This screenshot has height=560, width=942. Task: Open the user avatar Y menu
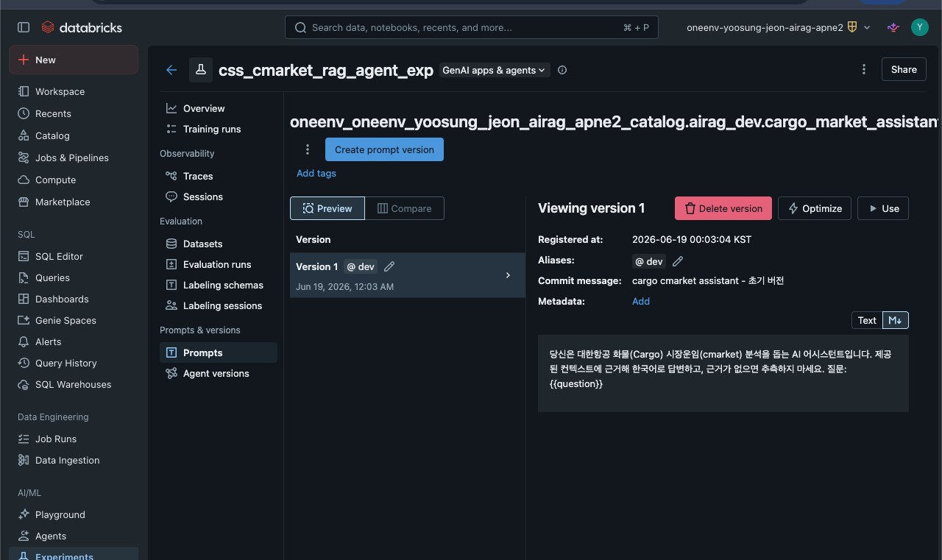pyautogui.click(x=919, y=27)
